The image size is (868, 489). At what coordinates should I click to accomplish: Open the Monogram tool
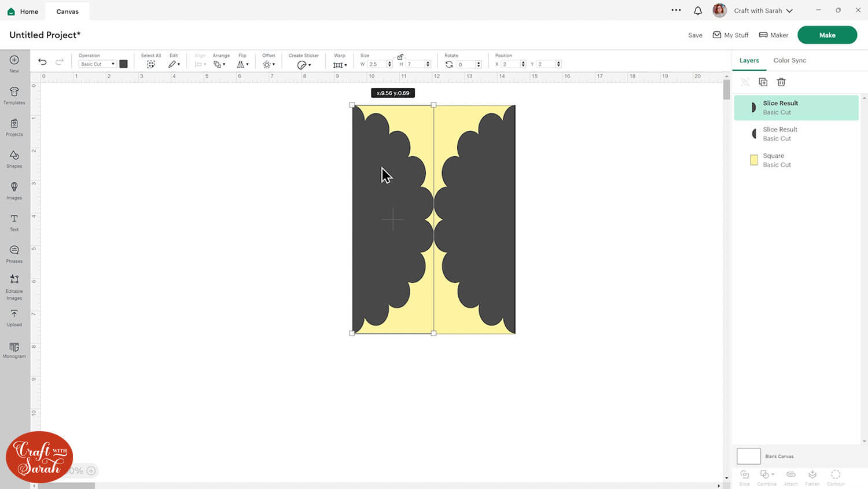14,350
